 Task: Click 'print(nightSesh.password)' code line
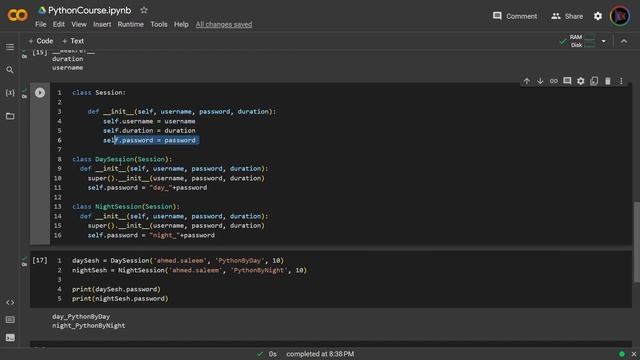tap(120, 299)
